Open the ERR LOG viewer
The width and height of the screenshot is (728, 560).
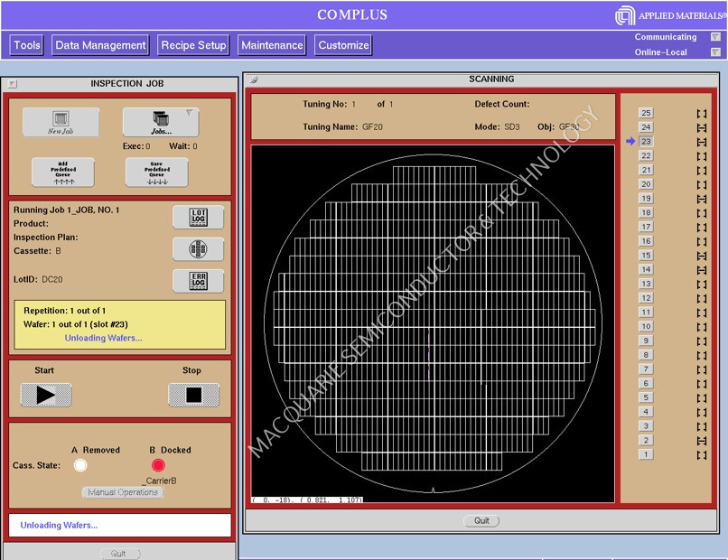click(x=198, y=281)
